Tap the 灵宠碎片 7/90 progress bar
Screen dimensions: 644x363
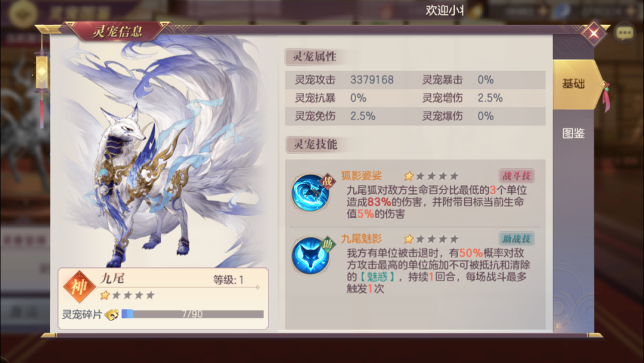[x=193, y=314]
